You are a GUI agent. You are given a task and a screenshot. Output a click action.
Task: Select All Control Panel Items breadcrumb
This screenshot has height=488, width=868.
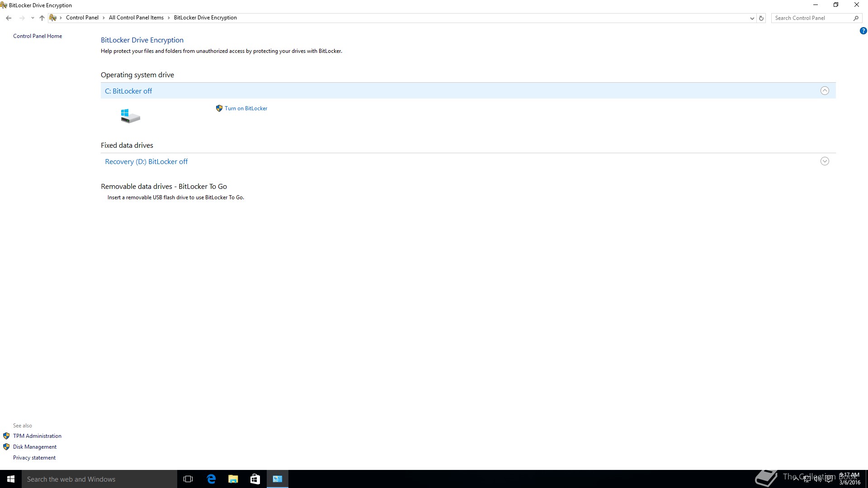click(136, 18)
